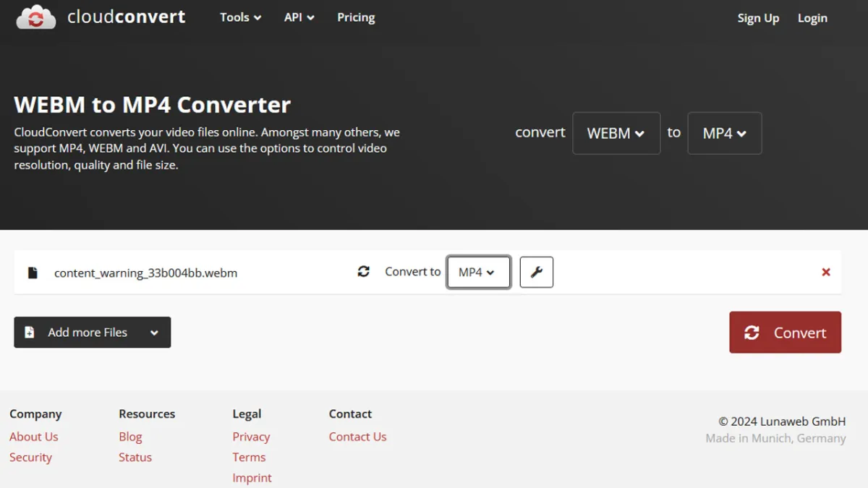Open the Tools menu
This screenshot has height=488, width=868.
240,17
